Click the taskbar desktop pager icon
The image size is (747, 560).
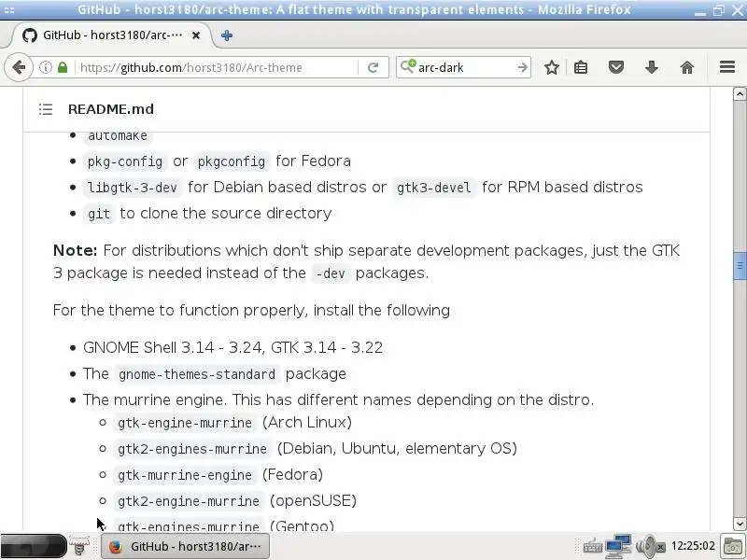tap(79, 546)
